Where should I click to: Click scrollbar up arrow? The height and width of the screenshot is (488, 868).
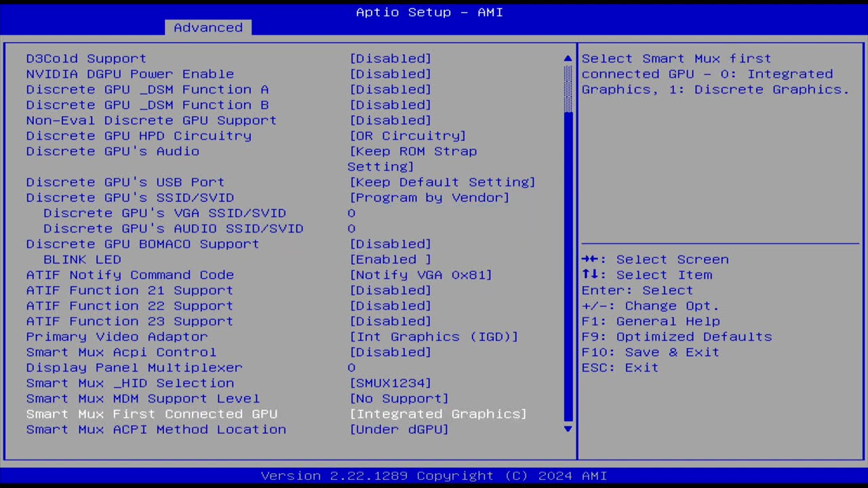pos(568,59)
